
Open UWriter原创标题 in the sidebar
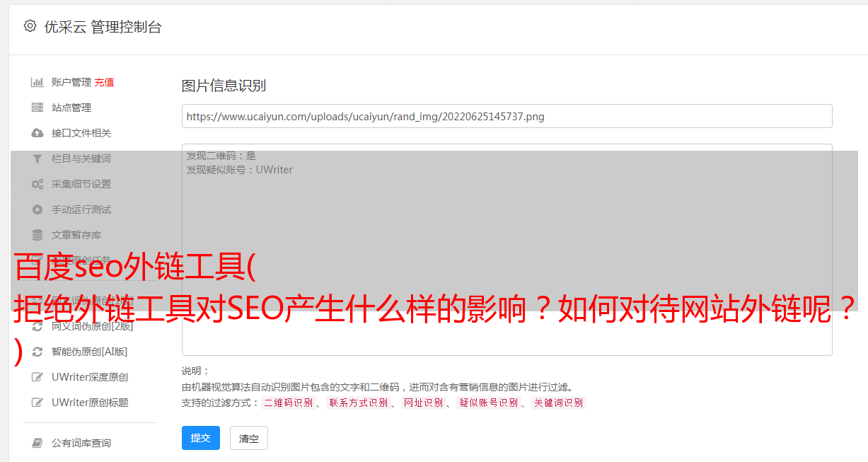(x=90, y=403)
